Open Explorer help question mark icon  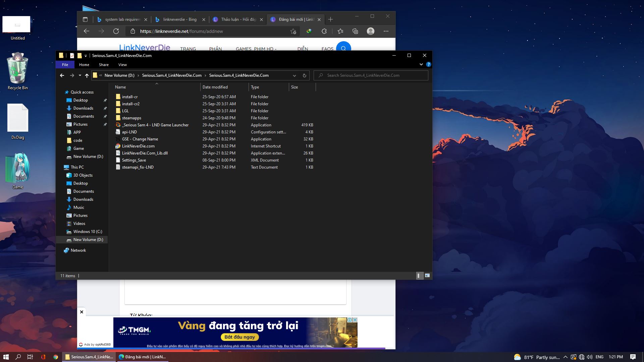point(428,64)
